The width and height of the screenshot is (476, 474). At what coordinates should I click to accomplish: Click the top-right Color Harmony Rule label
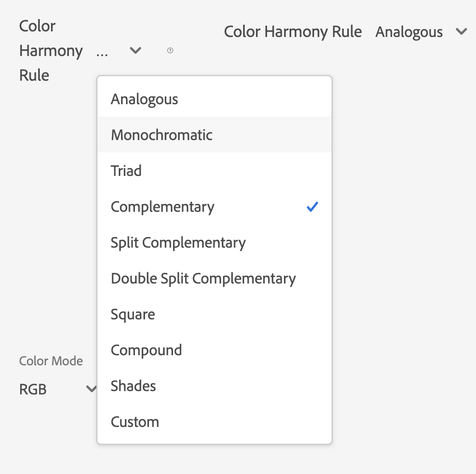(293, 32)
